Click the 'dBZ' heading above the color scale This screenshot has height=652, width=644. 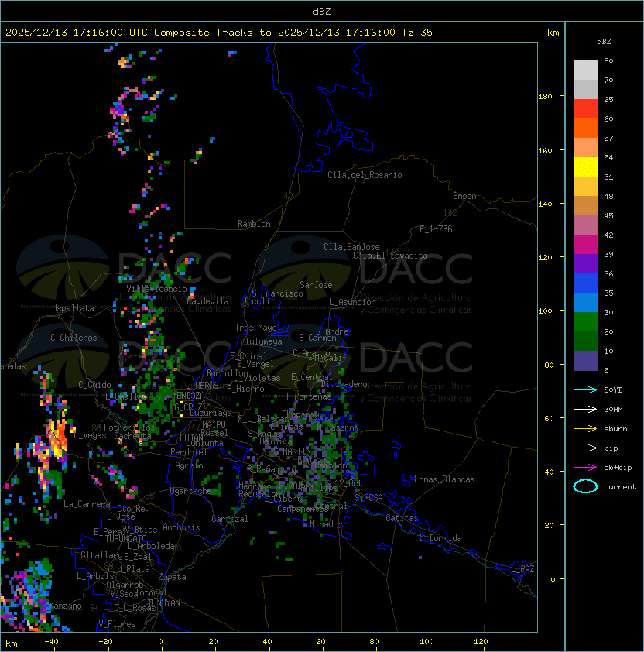[604, 42]
